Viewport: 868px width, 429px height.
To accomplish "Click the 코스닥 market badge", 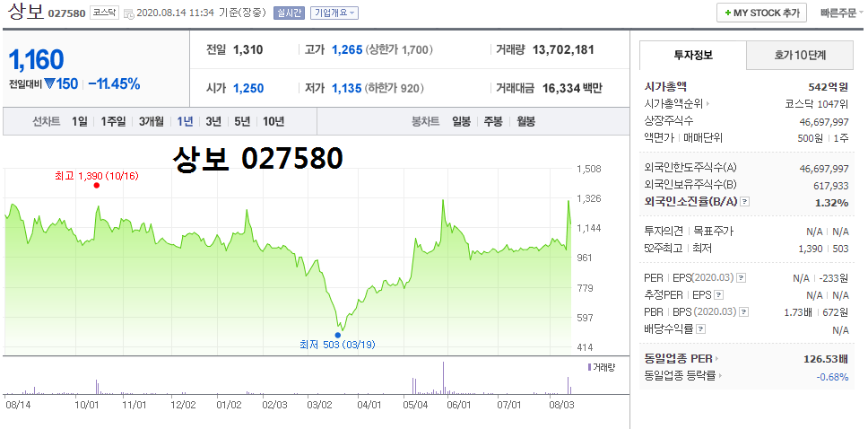I will tap(105, 13).
